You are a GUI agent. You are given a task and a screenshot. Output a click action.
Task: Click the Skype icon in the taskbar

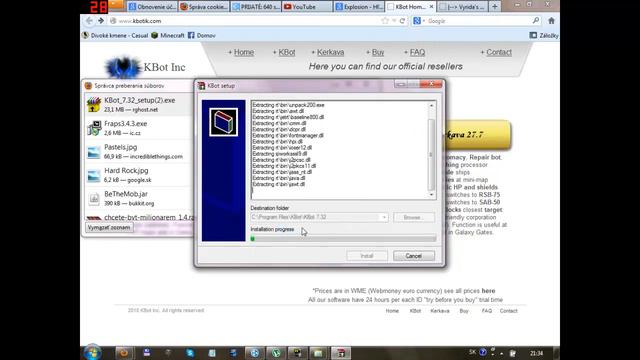190,353
